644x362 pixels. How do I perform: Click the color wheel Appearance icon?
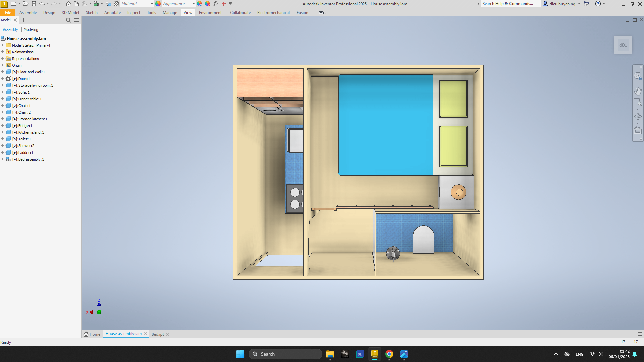pos(158,4)
